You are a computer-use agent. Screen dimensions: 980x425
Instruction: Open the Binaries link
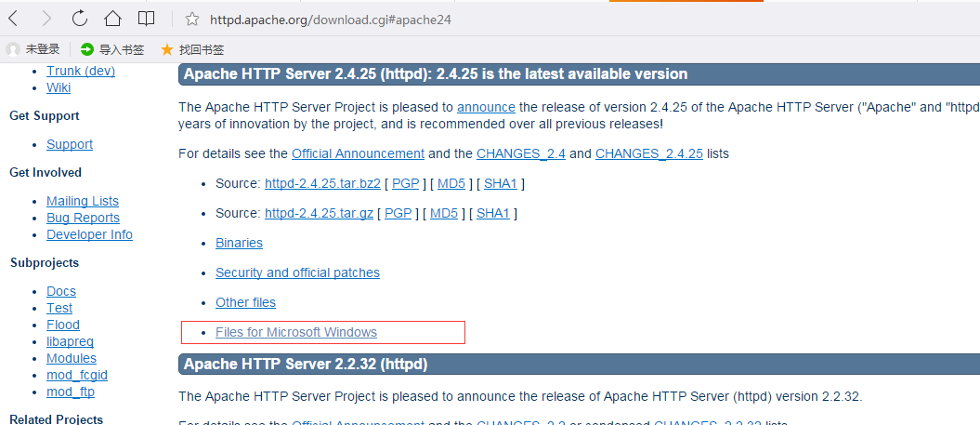[x=239, y=243]
